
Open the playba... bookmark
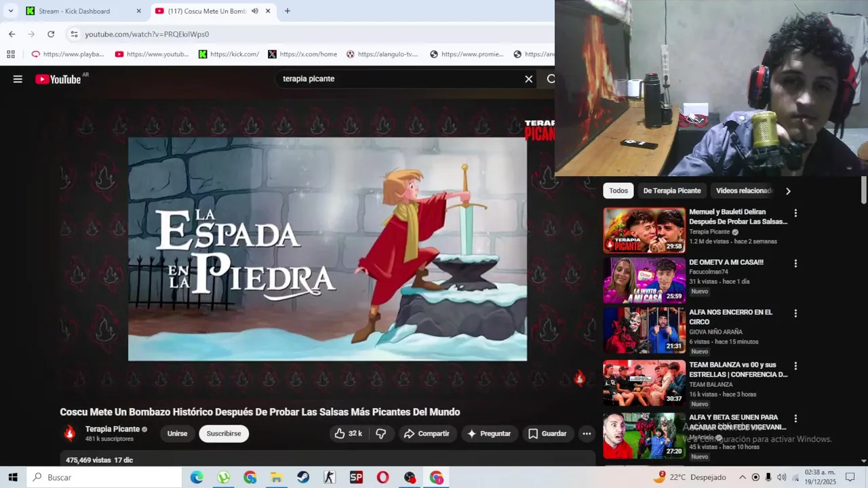coord(68,54)
